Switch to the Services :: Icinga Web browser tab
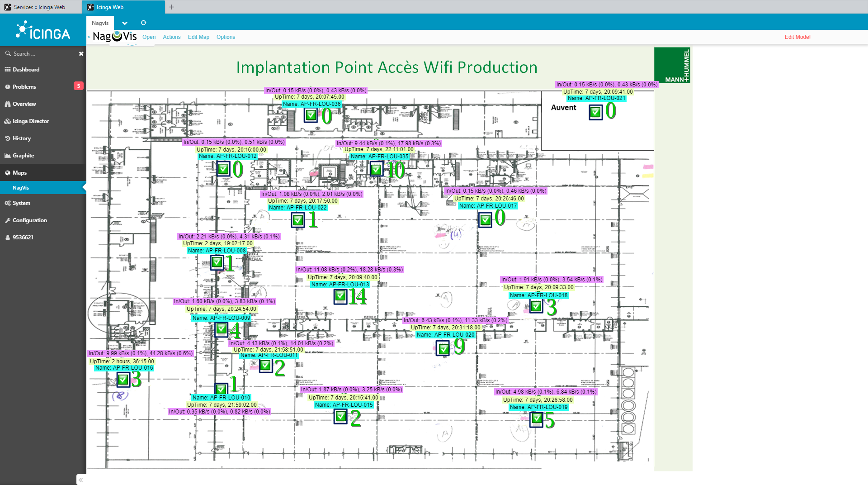868x485 pixels. coord(39,7)
